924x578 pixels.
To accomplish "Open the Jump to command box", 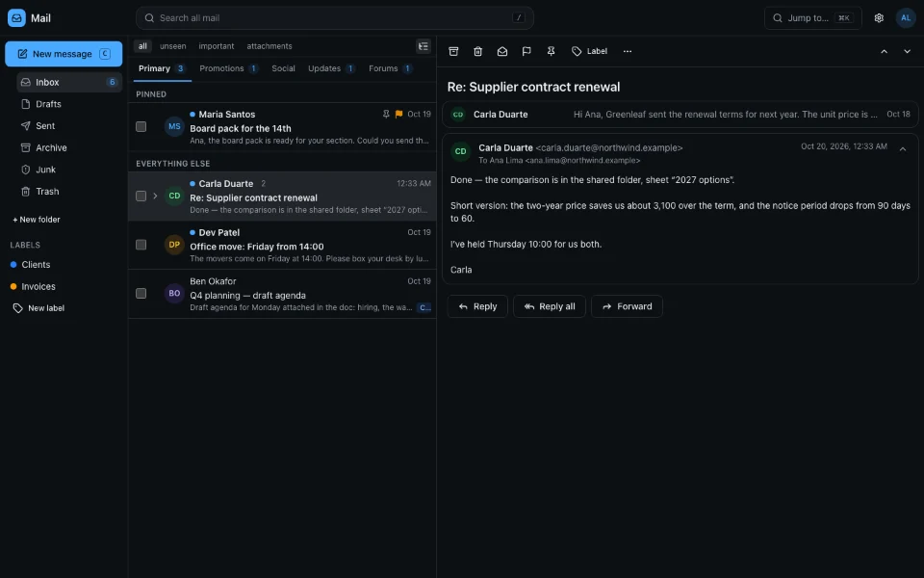I will 812,17.
